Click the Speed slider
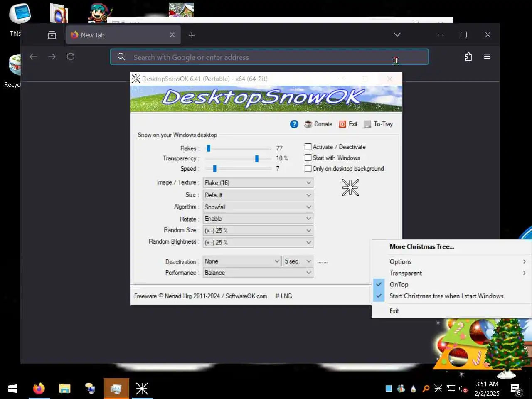The width and height of the screenshot is (532, 399). [238, 168]
